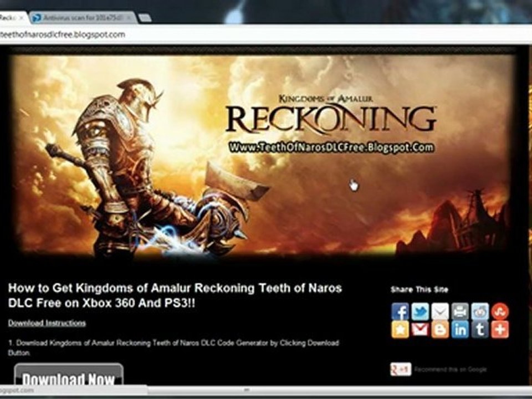
Task: Switch to the Antivirus scan tab
Action: pos(81,18)
